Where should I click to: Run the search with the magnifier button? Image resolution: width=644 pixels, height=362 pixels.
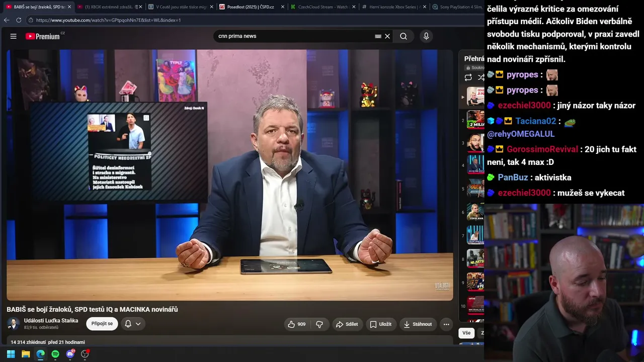click(x=404, y=36)
